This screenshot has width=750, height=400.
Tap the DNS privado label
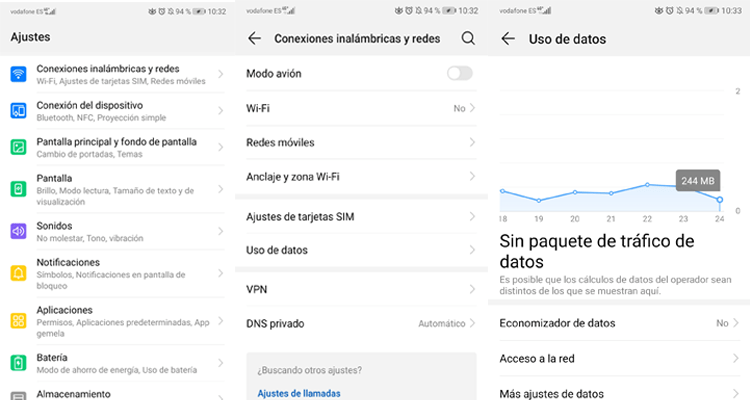(x=275, y=324)
